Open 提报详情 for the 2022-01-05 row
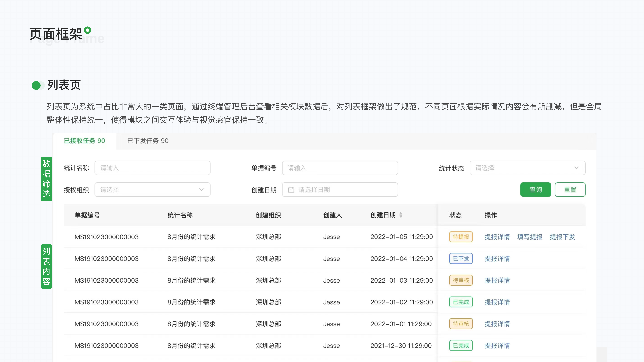Viewport: 644px width, 362px height. pyautogui.click(x=497, y=237)
